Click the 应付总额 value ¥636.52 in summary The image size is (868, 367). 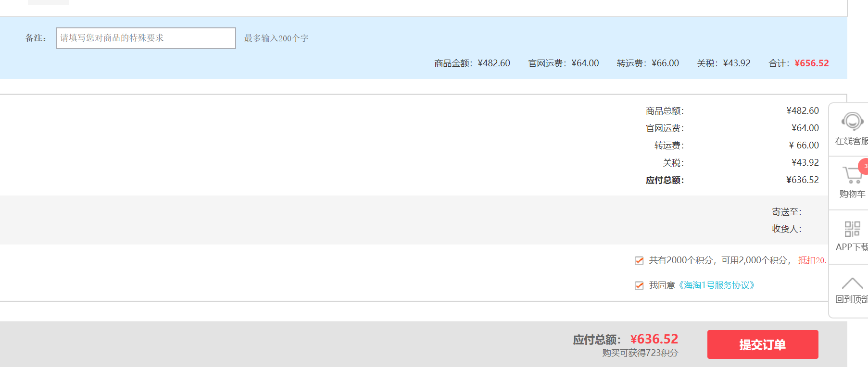(x=803, y=180)
